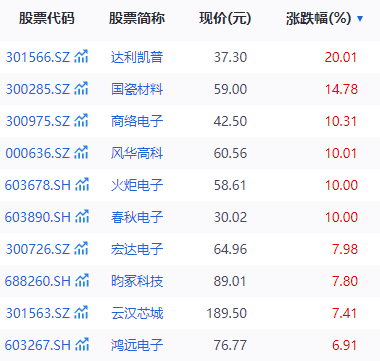Open stock name 达利凯普
This screenshot has width=380, height=361.
coord(137,57)
